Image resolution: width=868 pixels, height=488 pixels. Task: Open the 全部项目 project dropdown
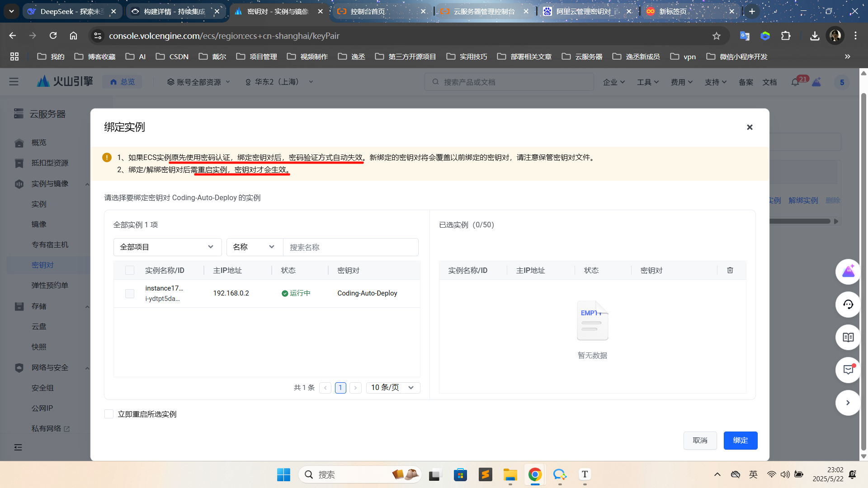167,247
